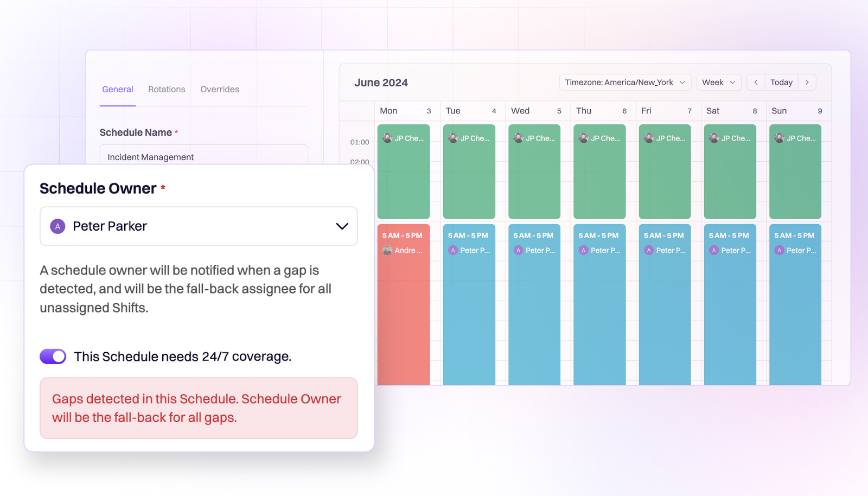Click the purple A avatar beside Peter Parker
Viewport: 868px width, 496px height.
click(58, 226)
